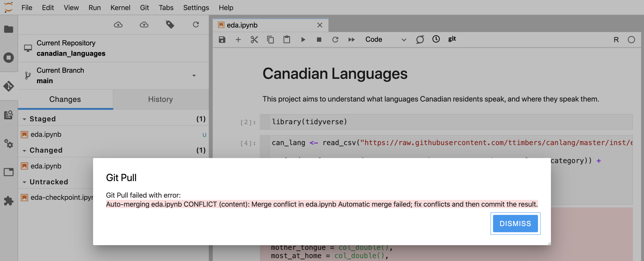
Task: Close the eda.ipynb notebook tab
Action: [320, 25]
